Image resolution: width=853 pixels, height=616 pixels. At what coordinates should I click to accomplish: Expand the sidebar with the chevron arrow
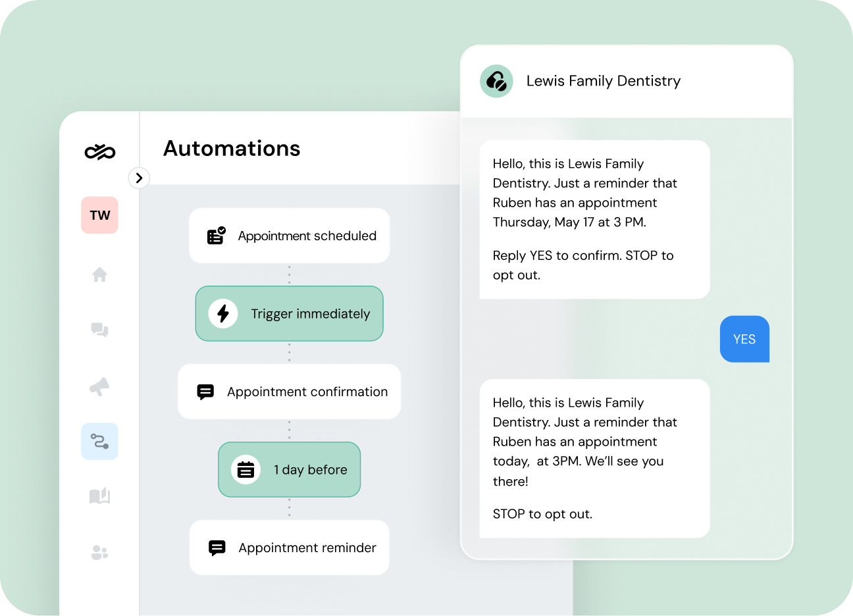[x=139, y=178]
